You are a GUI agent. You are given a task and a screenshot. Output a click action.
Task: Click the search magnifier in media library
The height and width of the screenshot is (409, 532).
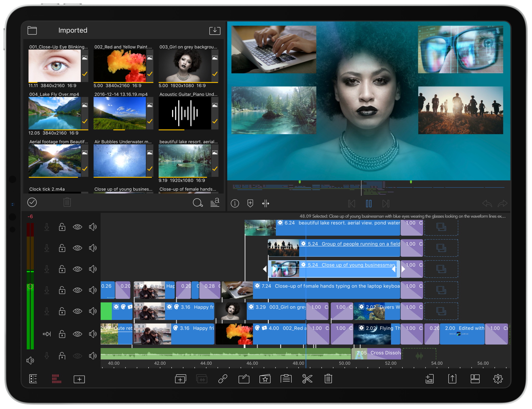197,203
